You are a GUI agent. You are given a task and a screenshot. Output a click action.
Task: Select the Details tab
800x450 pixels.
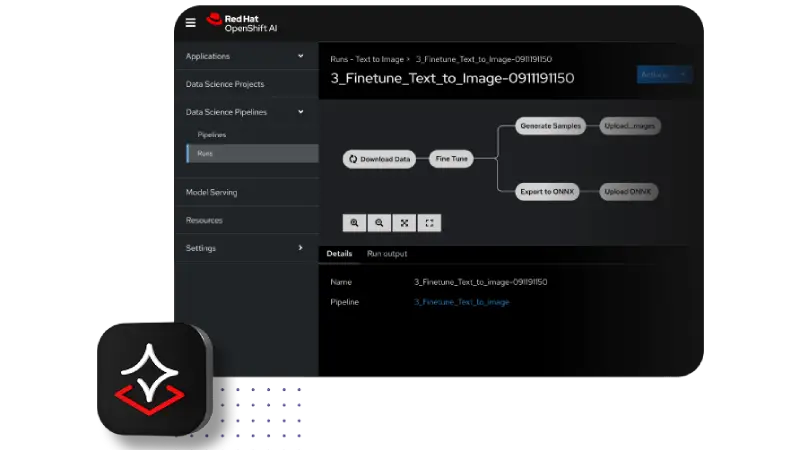pyautogui.click(x=339, y=254)
